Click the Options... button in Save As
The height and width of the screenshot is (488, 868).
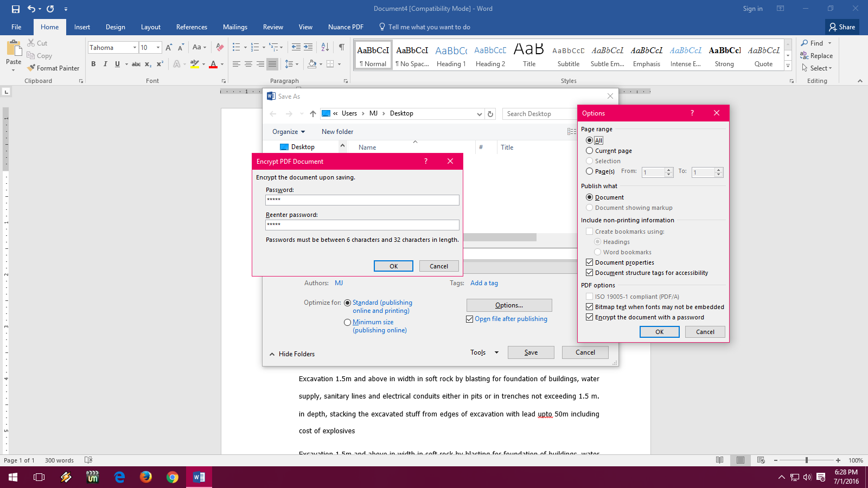(509, 305)
